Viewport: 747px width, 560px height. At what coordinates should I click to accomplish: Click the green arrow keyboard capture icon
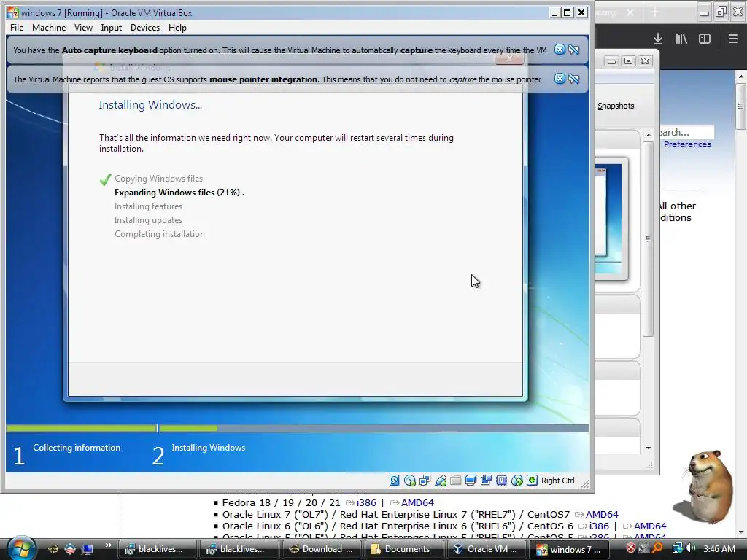coord(532,481)
